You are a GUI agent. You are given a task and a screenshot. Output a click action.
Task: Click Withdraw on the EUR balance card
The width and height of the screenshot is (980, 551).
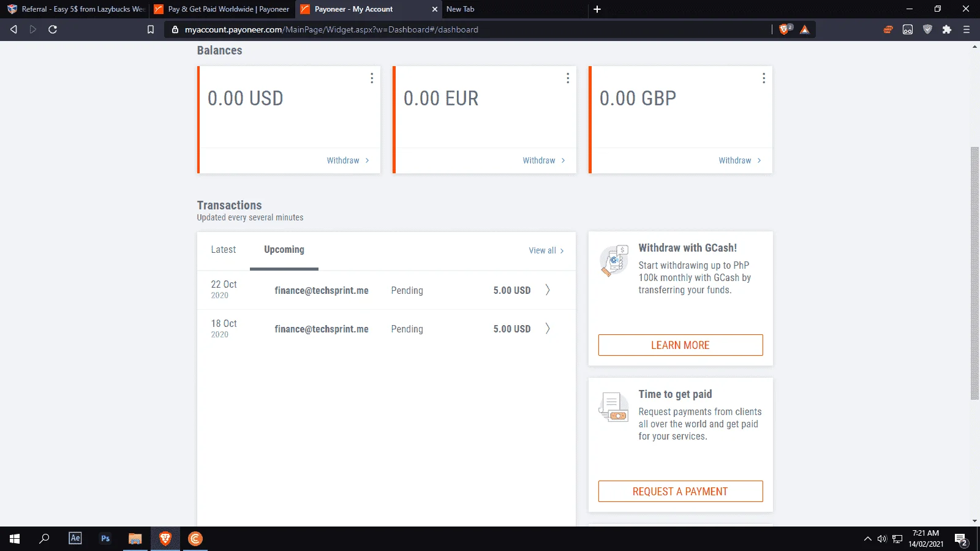pos(544,160)
